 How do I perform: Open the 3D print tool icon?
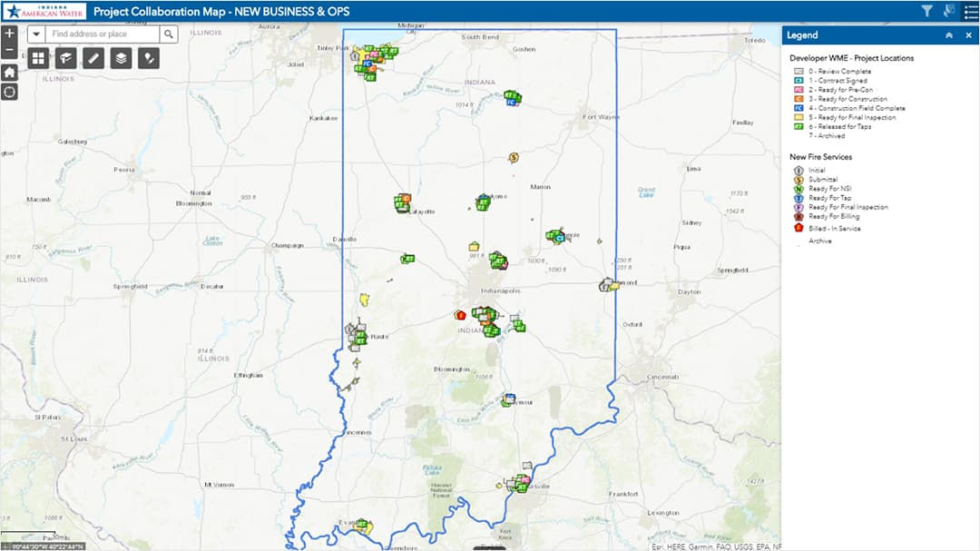click(64, 58)
